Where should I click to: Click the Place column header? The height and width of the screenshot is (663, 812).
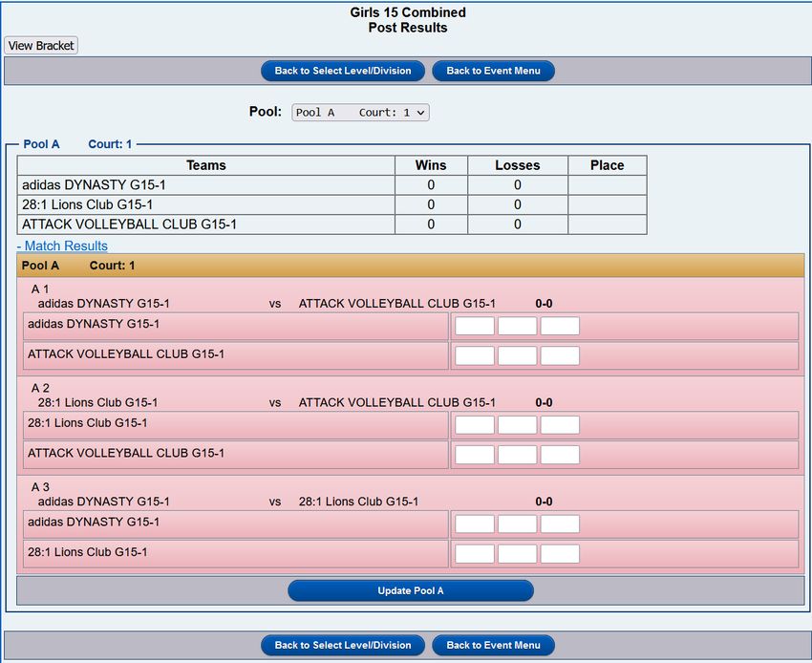coord(607,165)
